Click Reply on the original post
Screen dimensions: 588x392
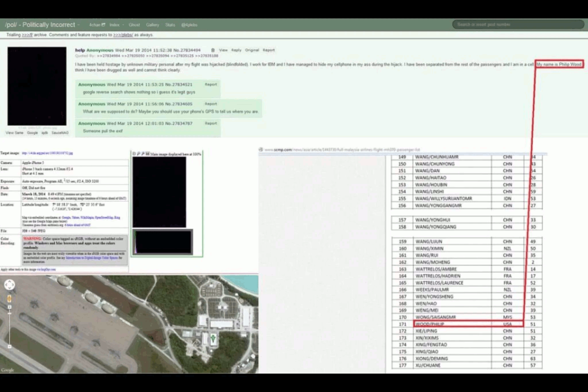[x=236, y=50]
